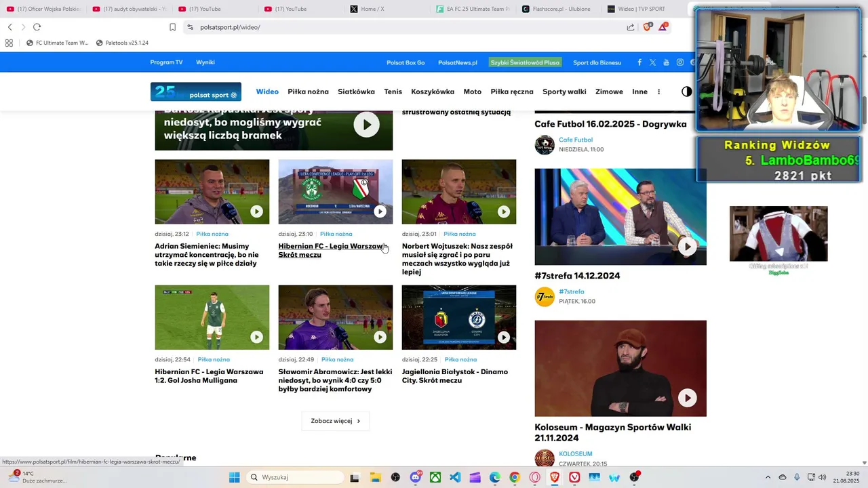Click the Polsat Sport 25 logo
The image size is (868, 488).
pos(196,91)
